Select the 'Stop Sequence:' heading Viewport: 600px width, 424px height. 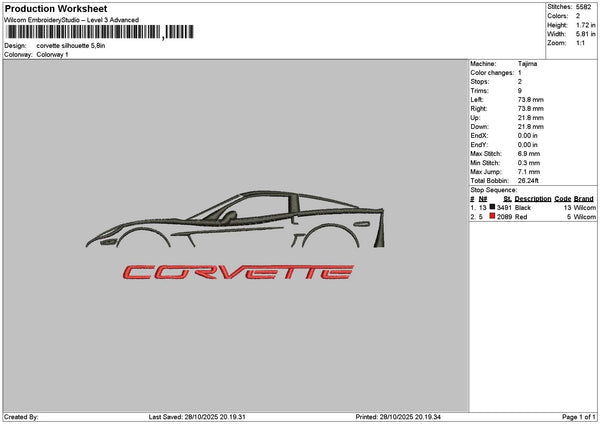pos(494,190)
